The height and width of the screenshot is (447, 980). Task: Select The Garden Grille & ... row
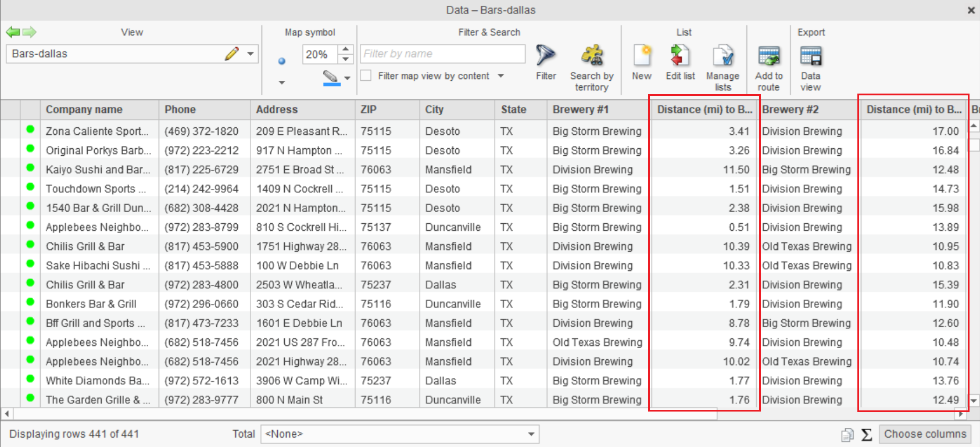click(98, 400)
